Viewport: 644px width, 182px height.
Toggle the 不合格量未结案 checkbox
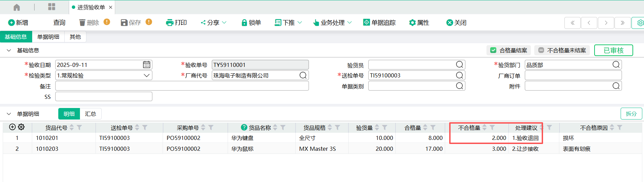pos(541,50)
